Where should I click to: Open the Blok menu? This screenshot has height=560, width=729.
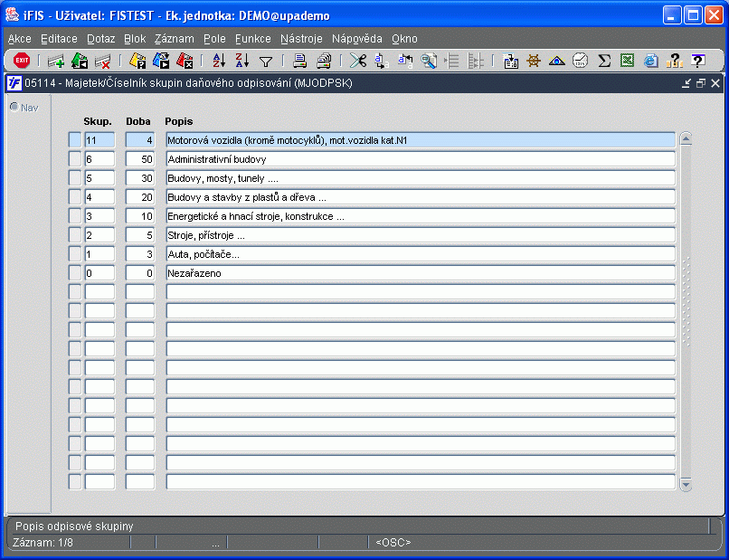pos(135,39)
